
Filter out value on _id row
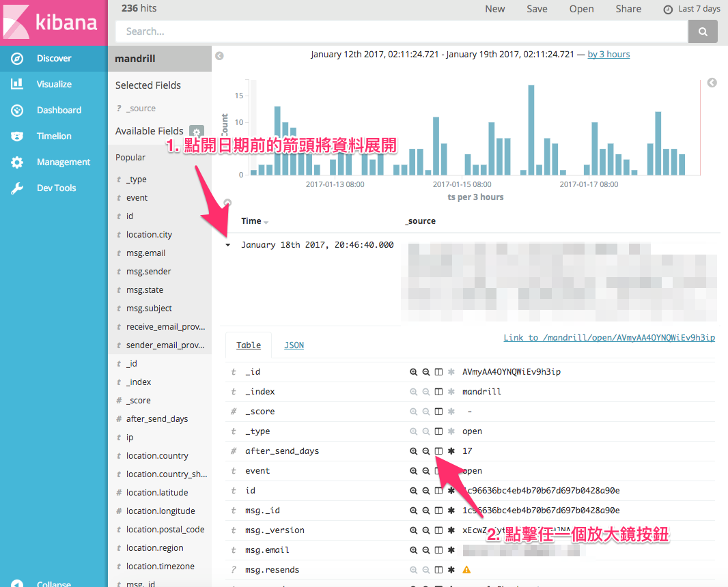[x=425, y=372]
